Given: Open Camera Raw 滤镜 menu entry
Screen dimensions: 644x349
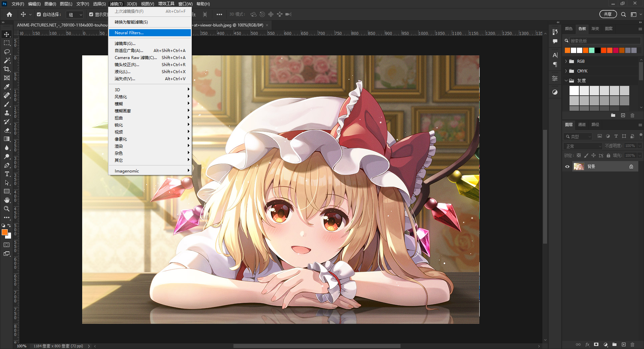Looking at the screenshot, I should coord(150,57).
